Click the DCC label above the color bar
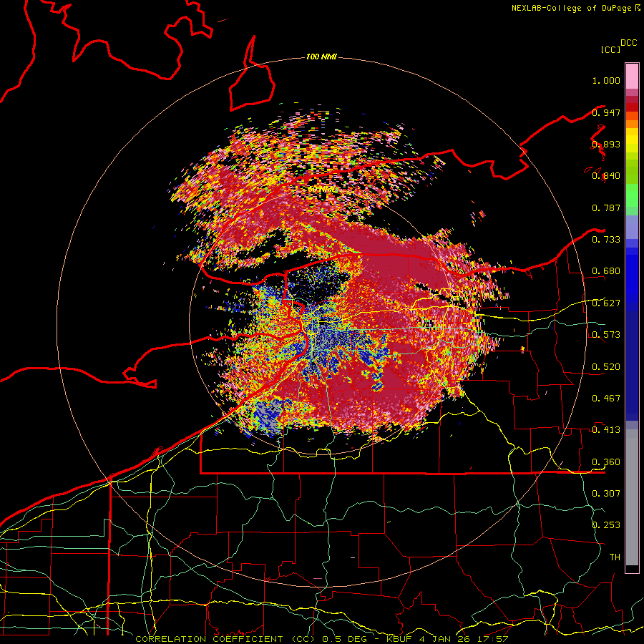Image resolution: width=644 pixels, height=644 pixels. pyautogui.click(x=628, y=43)
